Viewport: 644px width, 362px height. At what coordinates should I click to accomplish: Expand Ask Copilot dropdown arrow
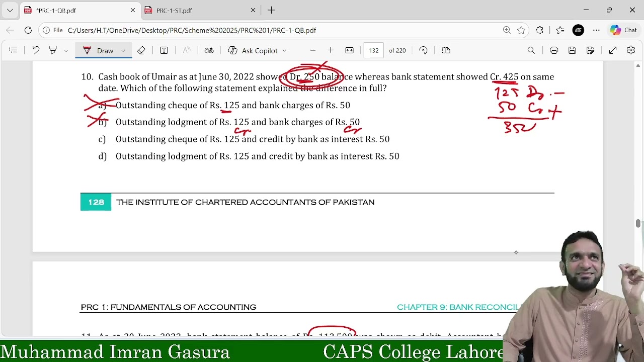click(x=284, y=51)
